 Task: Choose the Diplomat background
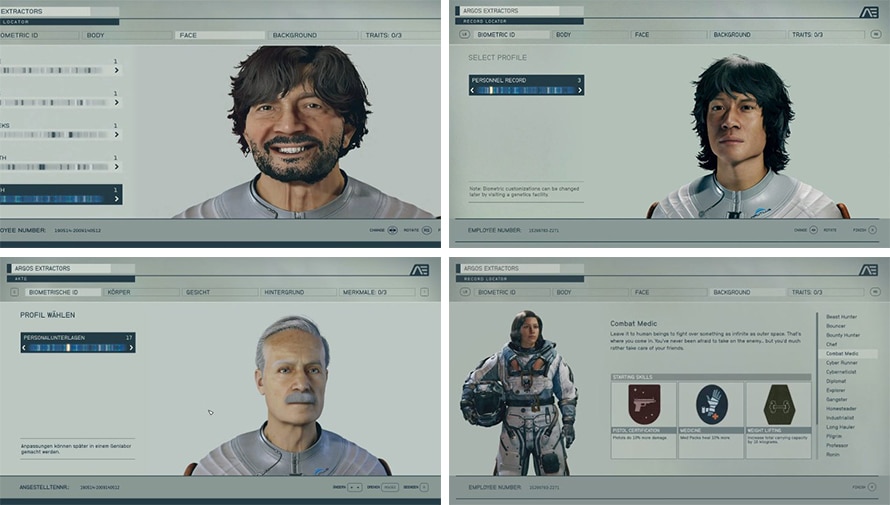pyautogui.click(x=836, y=381)
